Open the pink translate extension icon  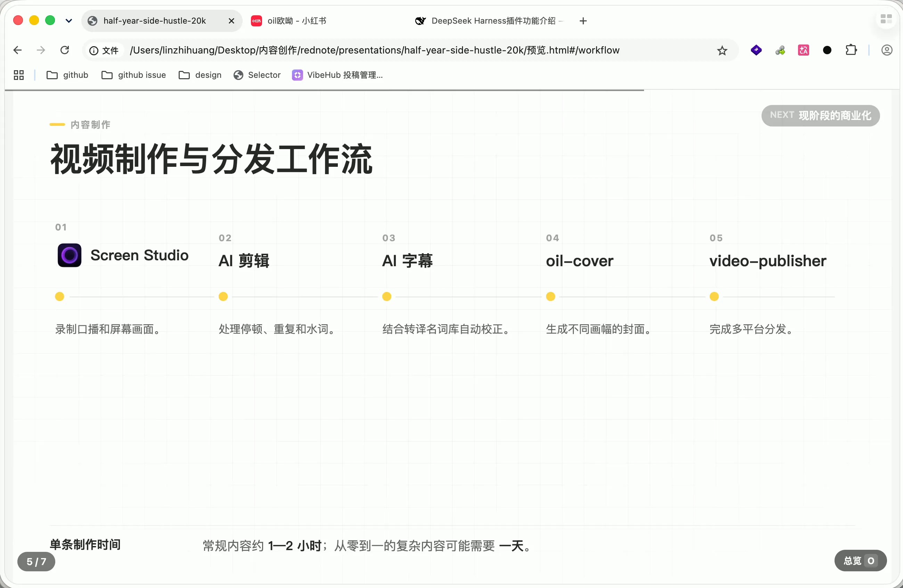804,50
